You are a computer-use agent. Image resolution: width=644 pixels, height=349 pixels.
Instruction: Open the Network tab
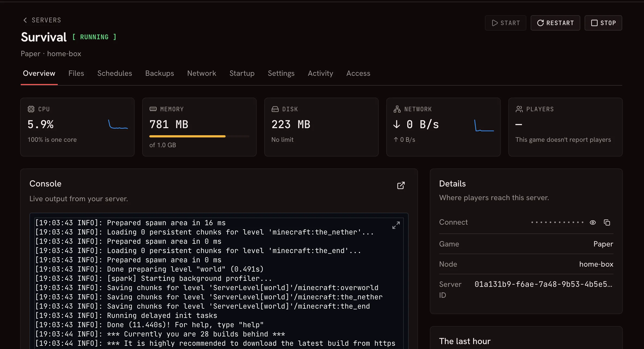(x=202, y=73)
